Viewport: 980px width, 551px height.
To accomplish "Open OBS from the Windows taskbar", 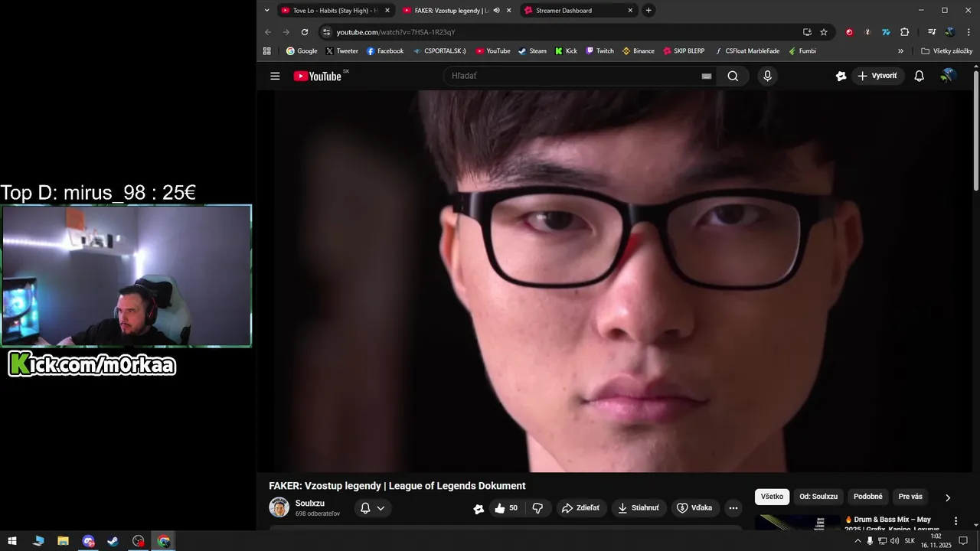I will (x=138, y=541).
